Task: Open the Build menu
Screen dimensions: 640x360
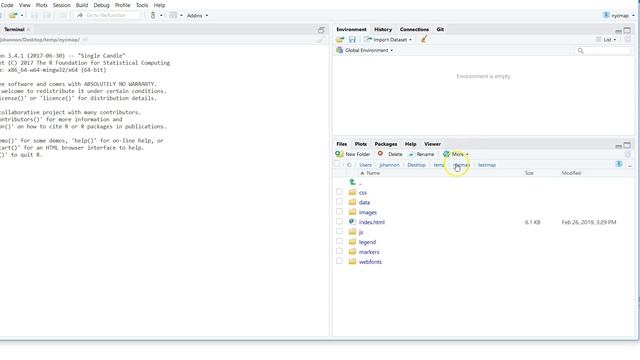Action: point(82,5)
